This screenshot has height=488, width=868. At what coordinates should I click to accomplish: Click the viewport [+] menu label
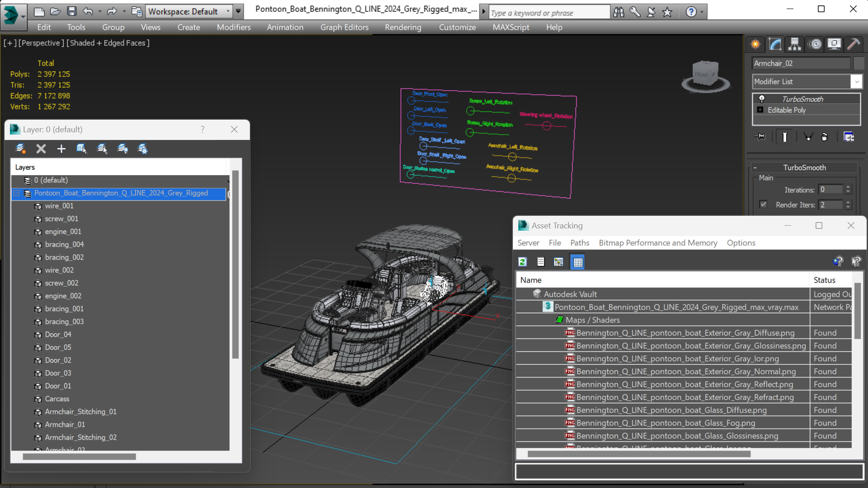point(10,43)
